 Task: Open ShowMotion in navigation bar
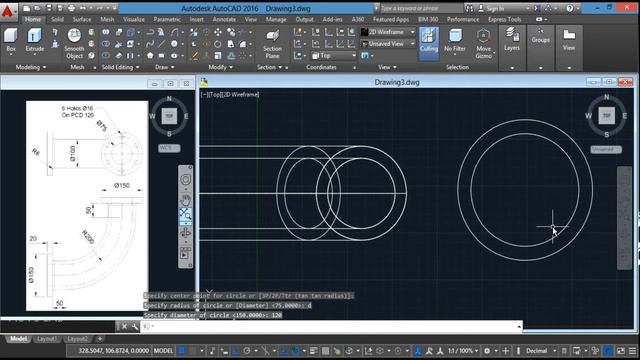tap(185, 253)
